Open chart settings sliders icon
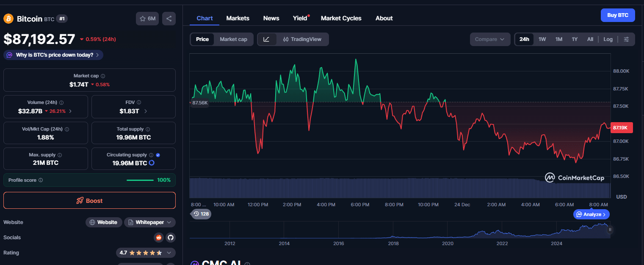644x265 pixels. 627,39
